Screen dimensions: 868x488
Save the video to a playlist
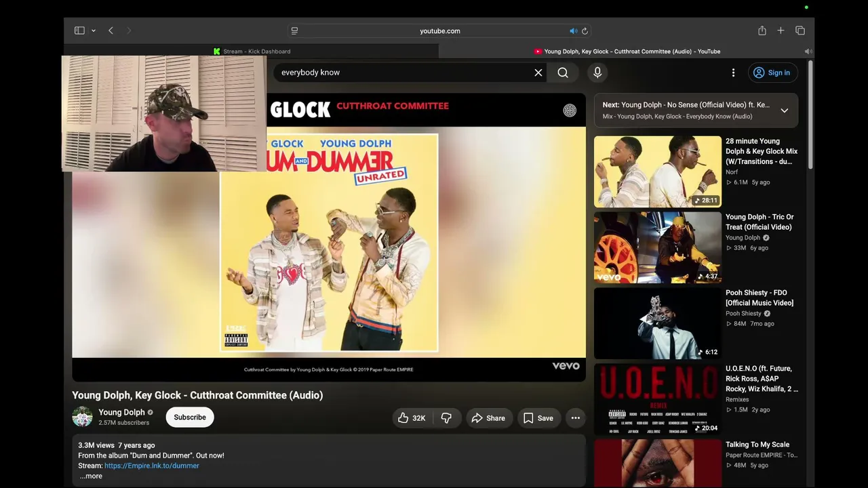click(x=538, y=418)
